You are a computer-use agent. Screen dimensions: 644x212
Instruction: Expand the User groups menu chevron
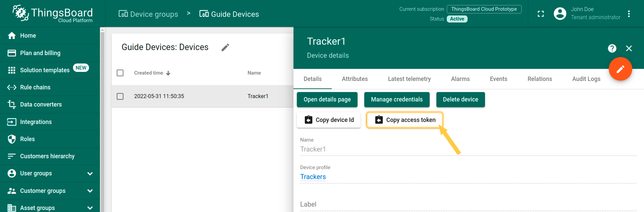coord(90,174)
